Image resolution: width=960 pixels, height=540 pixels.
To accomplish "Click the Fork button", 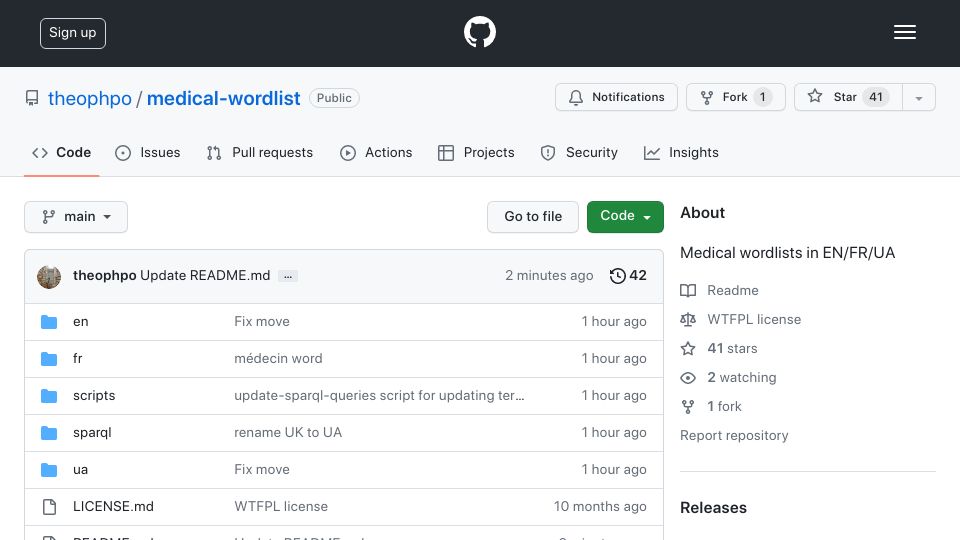I will tap(736, 97).
